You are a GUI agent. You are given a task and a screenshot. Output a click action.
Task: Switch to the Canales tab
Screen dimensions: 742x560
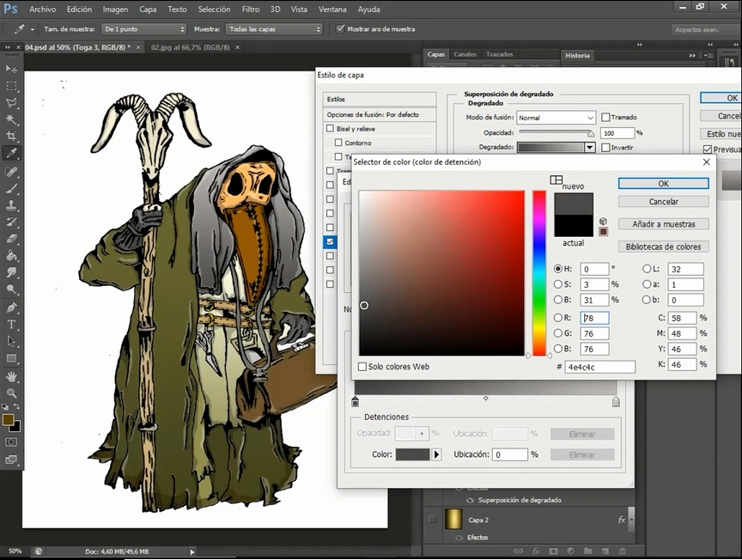pos(465,55)
